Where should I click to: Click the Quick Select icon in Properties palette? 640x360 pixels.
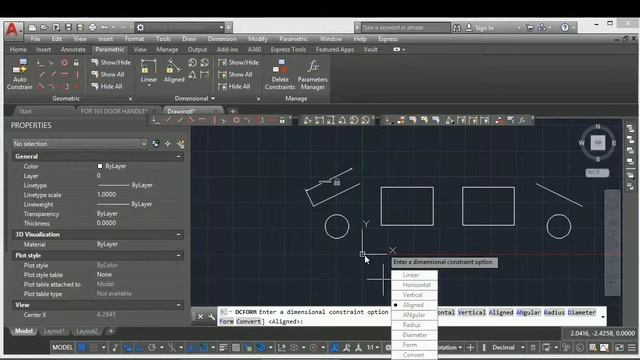point(181,144)
